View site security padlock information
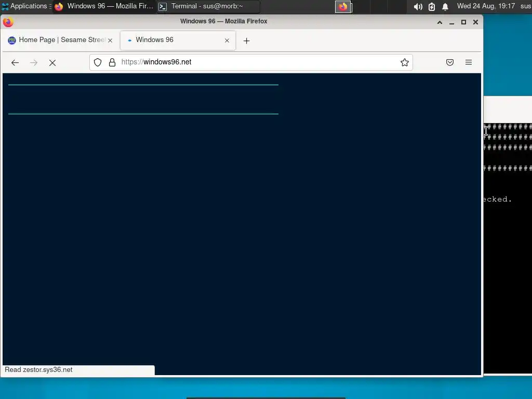This screenshot has height=399, width=532. point(112,62)
